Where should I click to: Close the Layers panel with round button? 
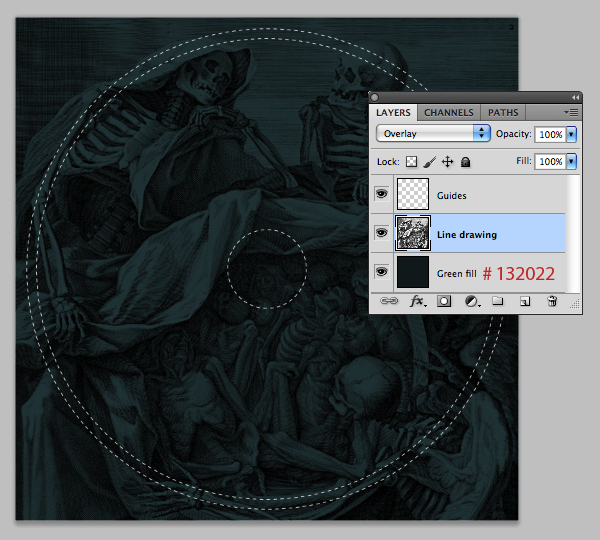[375, 98]
